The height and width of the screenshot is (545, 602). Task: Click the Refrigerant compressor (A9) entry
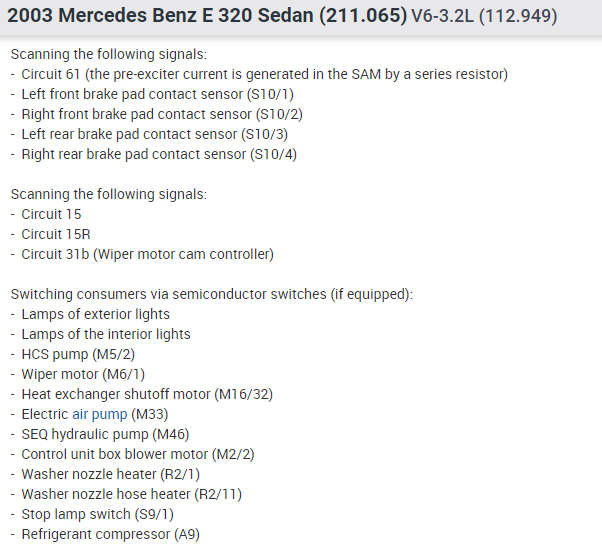pyautogui.click(x=110, y=534)
